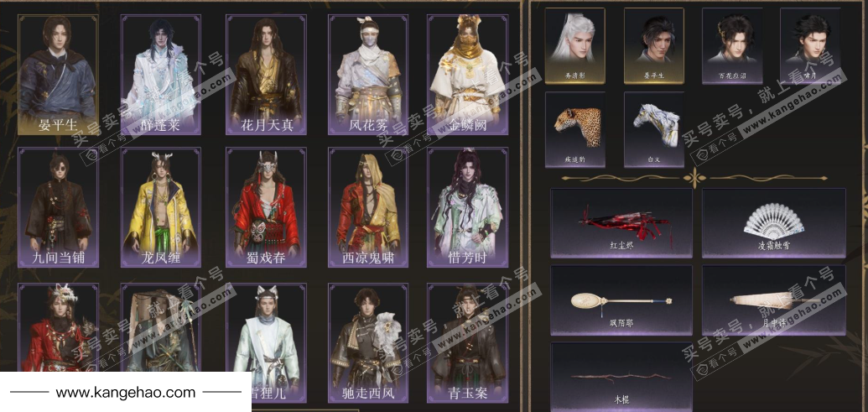Select the 驰走西风 costume card
Screen dimensions: 868x412
point(367,343)
